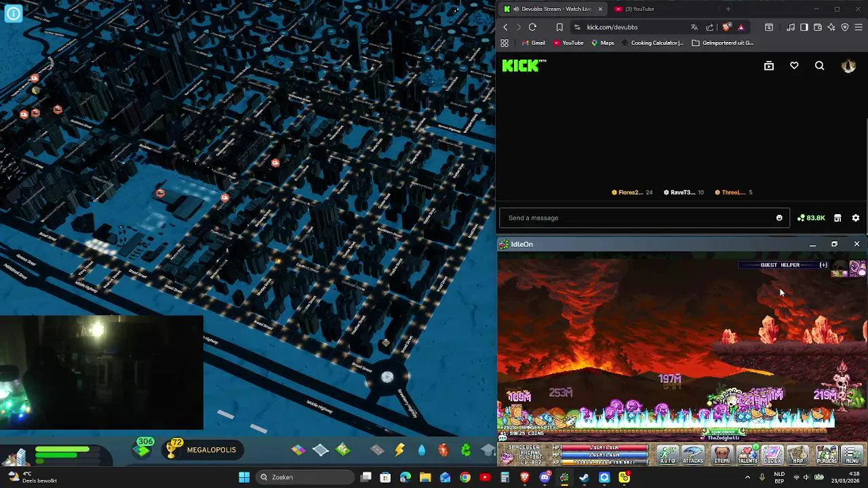Open Discord from the taskbar

[x=545, y=477]
